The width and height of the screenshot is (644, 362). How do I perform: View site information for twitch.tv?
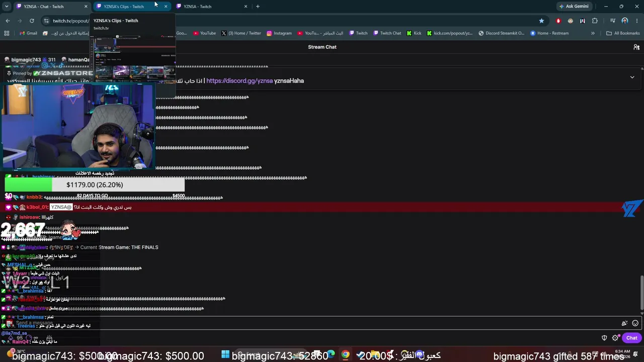pyautogui.click(x=46, y=21)
